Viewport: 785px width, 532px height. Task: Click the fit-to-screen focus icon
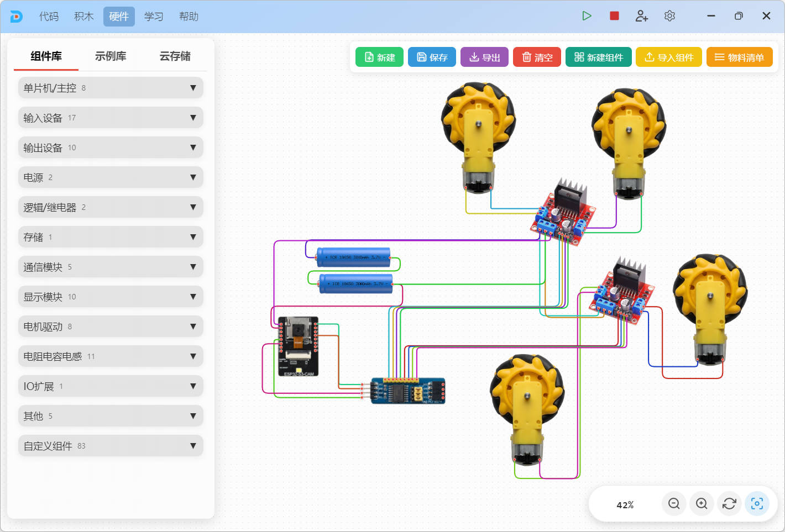click(x=757, y=504)
